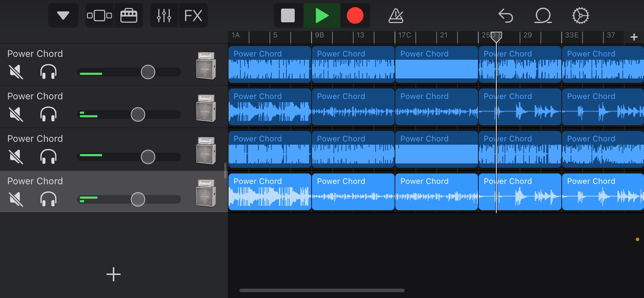Screen dimensions: 644x298
Task: Add song section with ruler plus button
Action: 634,37
